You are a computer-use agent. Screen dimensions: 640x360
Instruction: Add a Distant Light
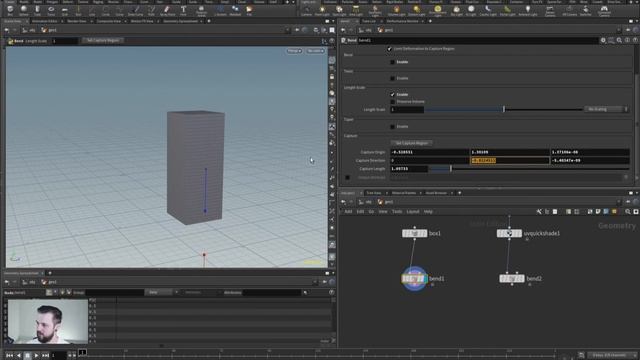coord(416,11)
